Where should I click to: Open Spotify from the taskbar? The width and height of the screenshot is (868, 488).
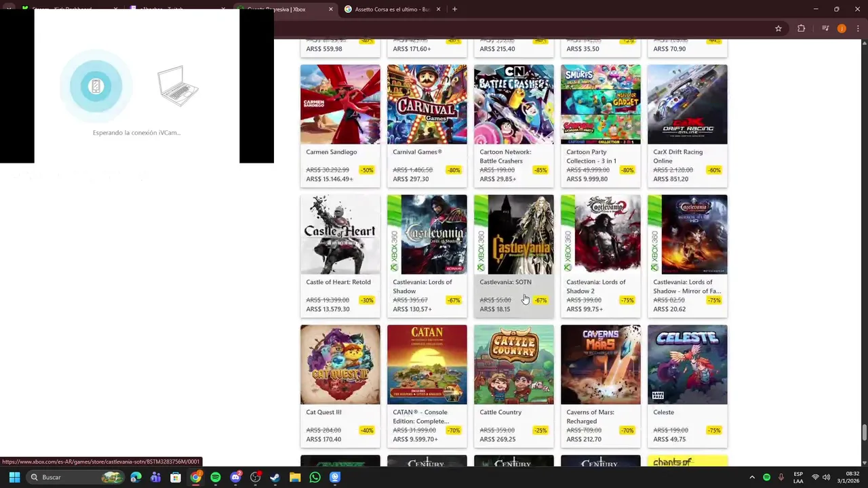click(216, 477)
